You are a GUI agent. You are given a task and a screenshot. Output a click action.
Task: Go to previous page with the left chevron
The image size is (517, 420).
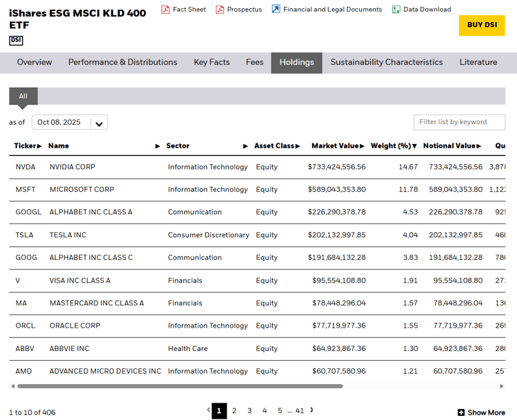click(x=208, y=410)
